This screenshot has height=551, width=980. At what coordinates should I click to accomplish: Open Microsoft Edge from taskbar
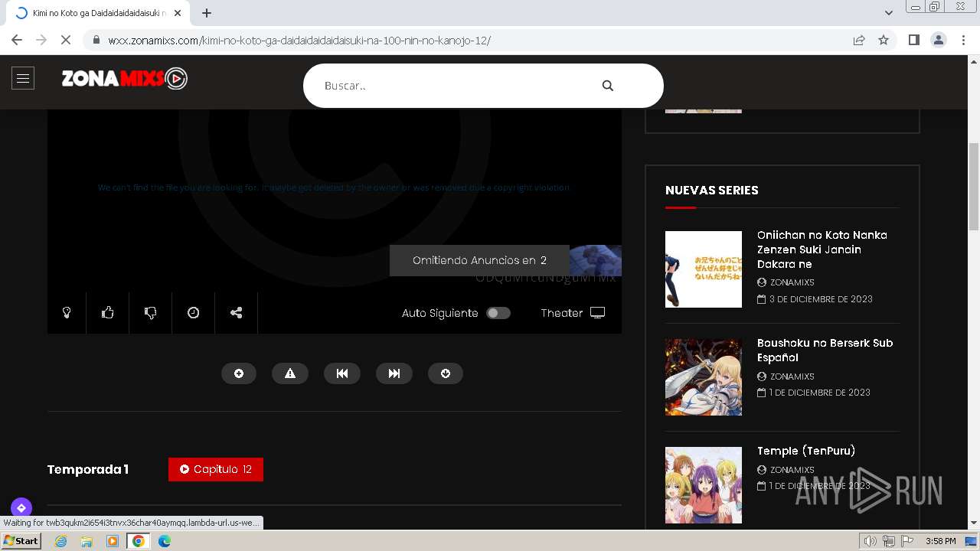click(x=165, y=541)
